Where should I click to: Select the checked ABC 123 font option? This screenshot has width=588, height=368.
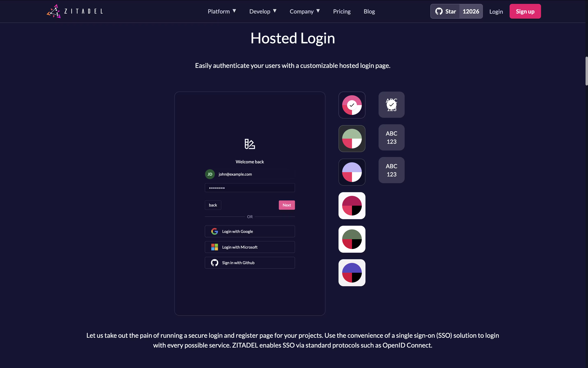tap(391, 105)
